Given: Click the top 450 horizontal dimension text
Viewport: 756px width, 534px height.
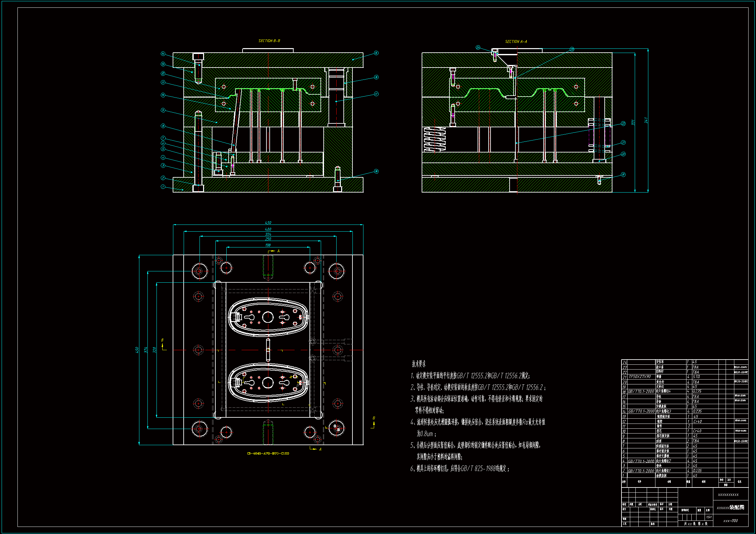Looking at the screenshot, I should click(x=268, y=223).
